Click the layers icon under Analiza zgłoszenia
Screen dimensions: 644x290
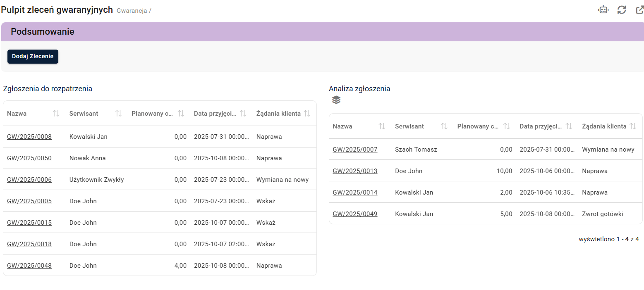(x=336, y=100)
